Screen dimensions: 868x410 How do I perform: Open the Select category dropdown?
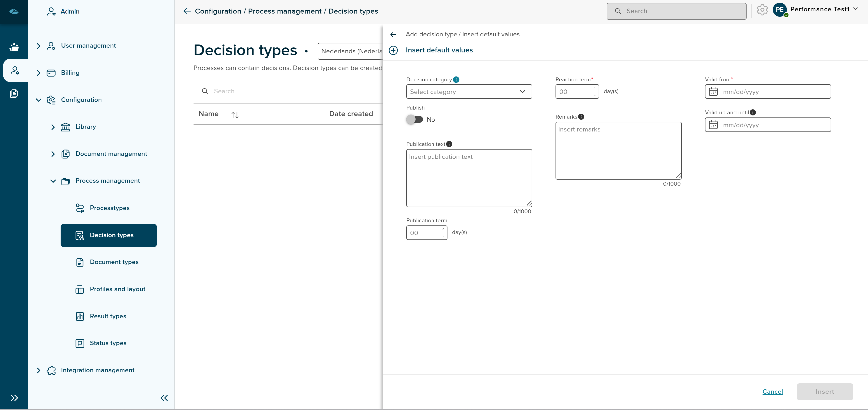click(469, 91)
